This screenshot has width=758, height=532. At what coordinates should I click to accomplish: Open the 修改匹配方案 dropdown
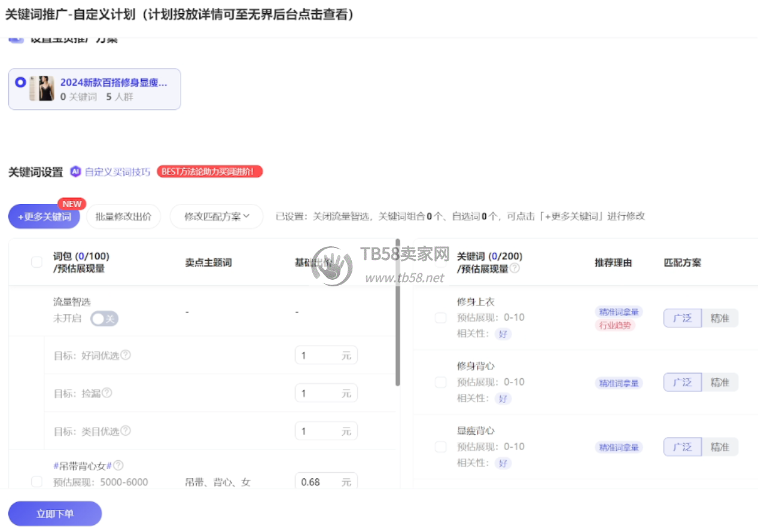(217, 216)
